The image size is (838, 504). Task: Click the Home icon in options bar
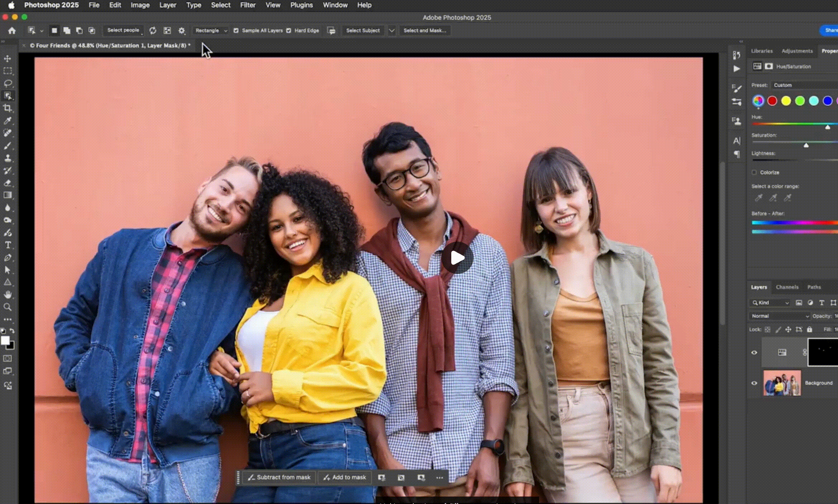(12, 31)
